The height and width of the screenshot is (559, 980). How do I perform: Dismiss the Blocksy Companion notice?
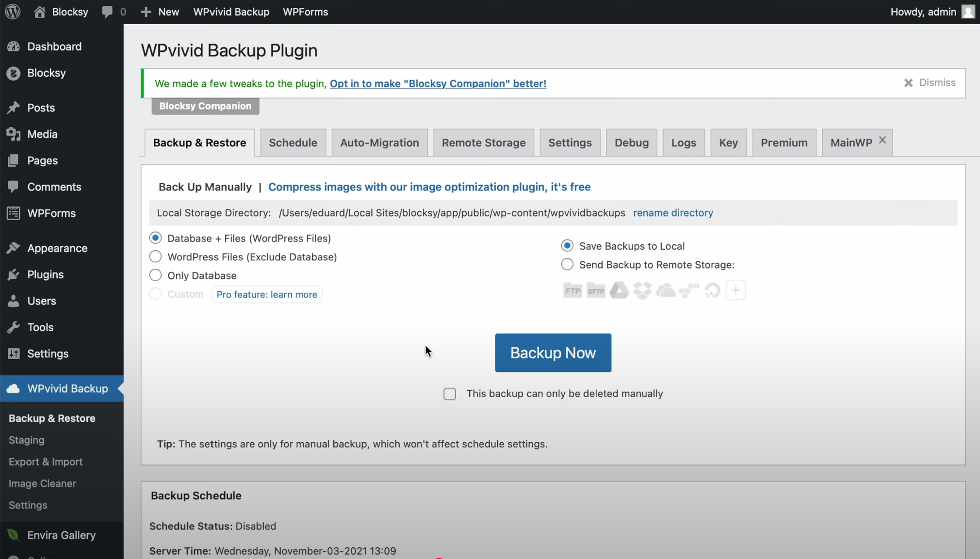tap(930, 83)
